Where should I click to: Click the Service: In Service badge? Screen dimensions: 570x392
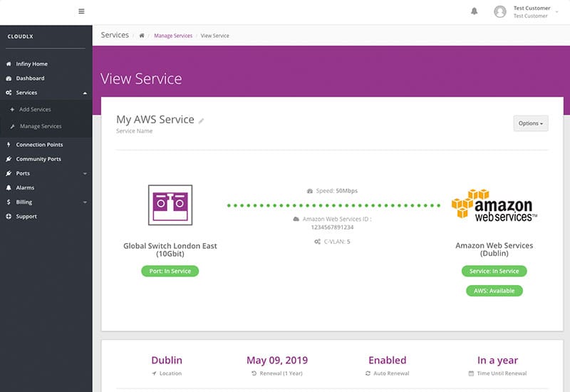click(x=494, y=272)
